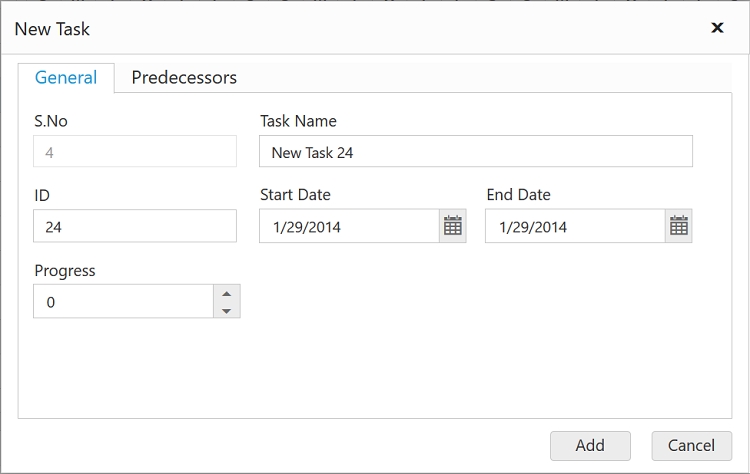Switch to the Predecessors tab
This screenshot has height=474, width=750.
coord(184,77)
